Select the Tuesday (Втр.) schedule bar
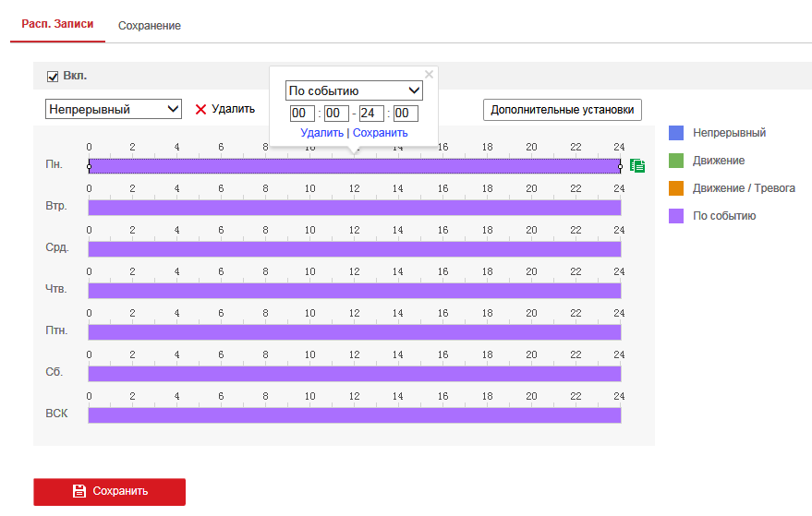This screenshot has height=516, width=812. tap(354, 208)
